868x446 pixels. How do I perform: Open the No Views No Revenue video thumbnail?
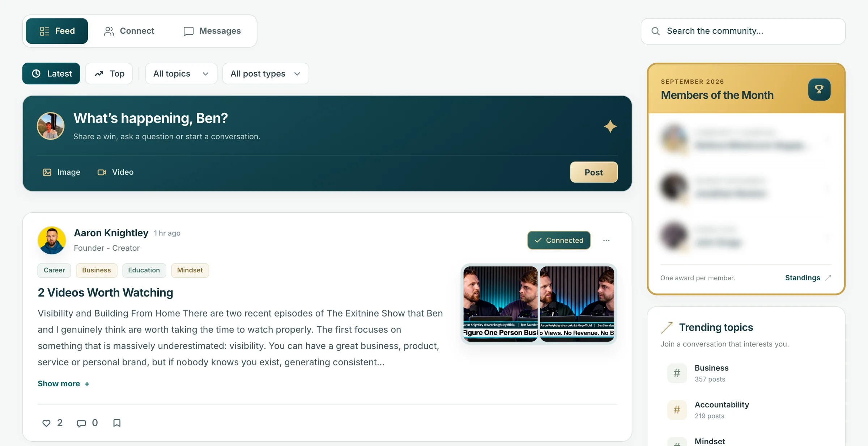click(x=577, y=304)
